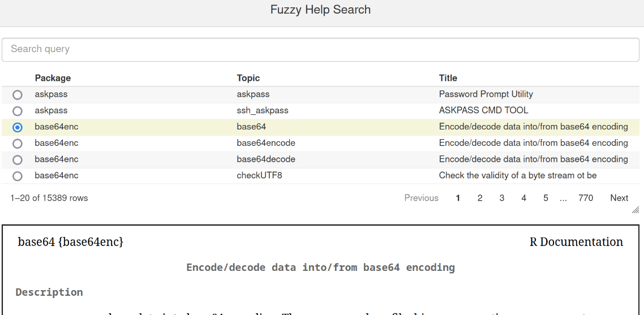The height and width of the screenshot is (315, 644).
Task: Choose the base64encode row radio button
Action: pyautogui.click(x=18, y=144)
